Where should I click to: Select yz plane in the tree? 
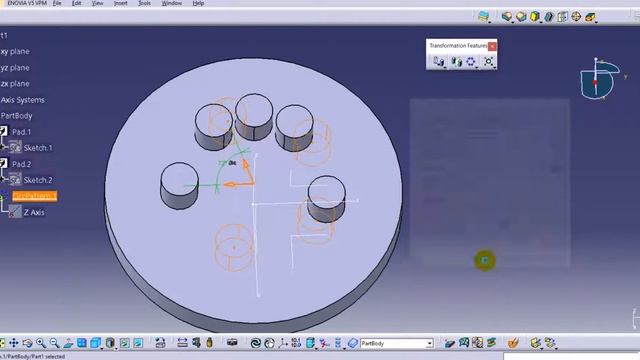tap(15, 67)
